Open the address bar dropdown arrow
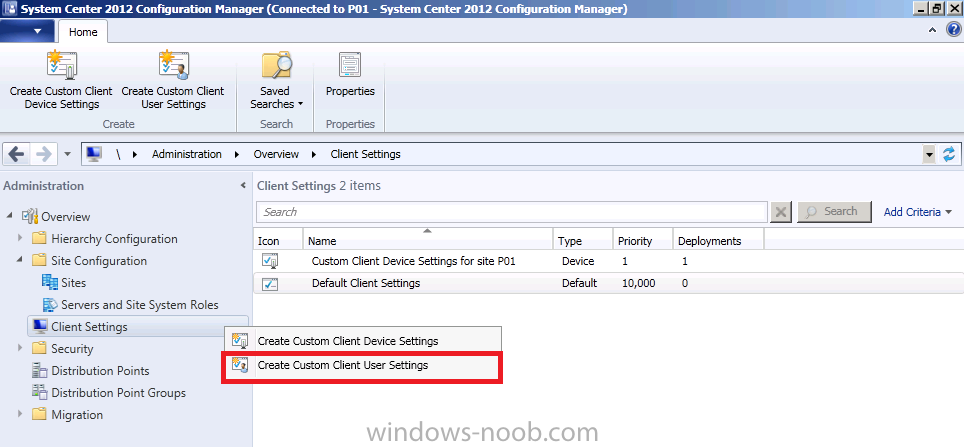This screenshot has height=447, width=964. pyautogui.click(x=929, y=154)
